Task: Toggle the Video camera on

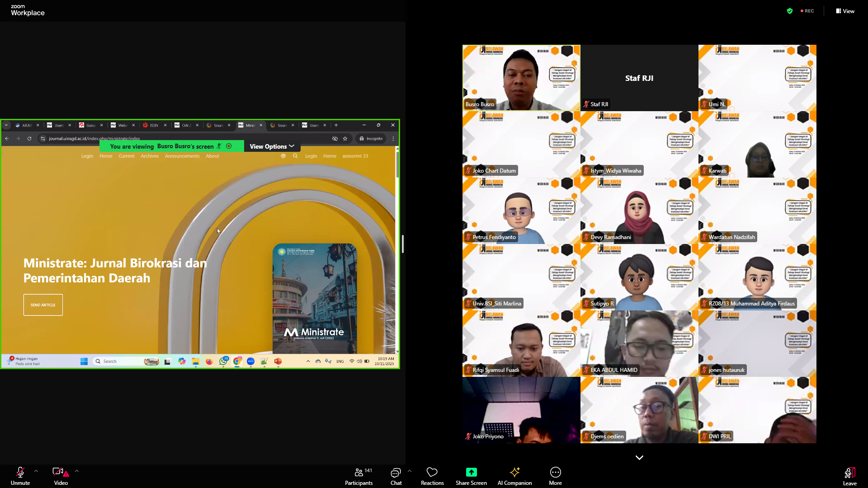Action: (x=59, y=473)
